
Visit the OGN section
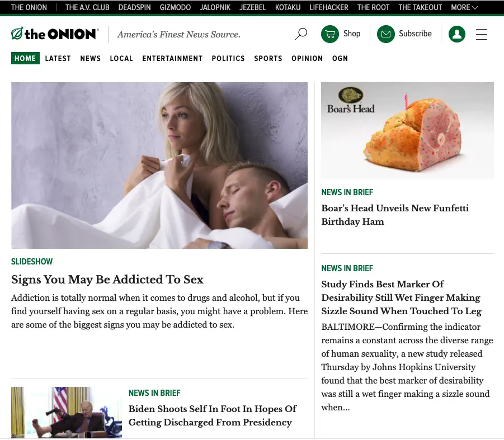[x=340, y=59]
